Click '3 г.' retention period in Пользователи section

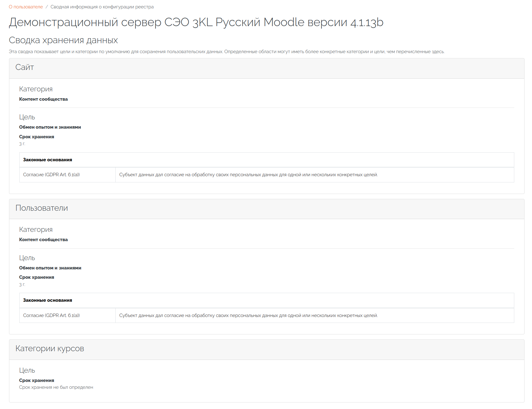22,284
